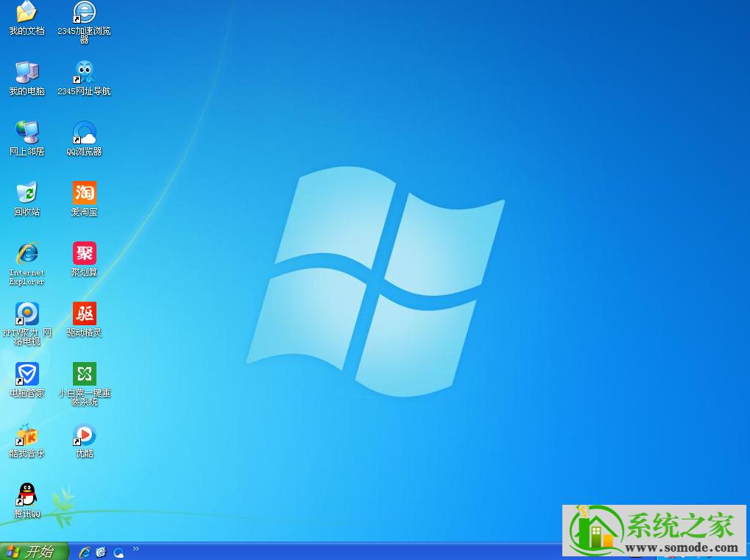Launch 优酷 video app
750x560 pixels.
click(x=83, y=434)
